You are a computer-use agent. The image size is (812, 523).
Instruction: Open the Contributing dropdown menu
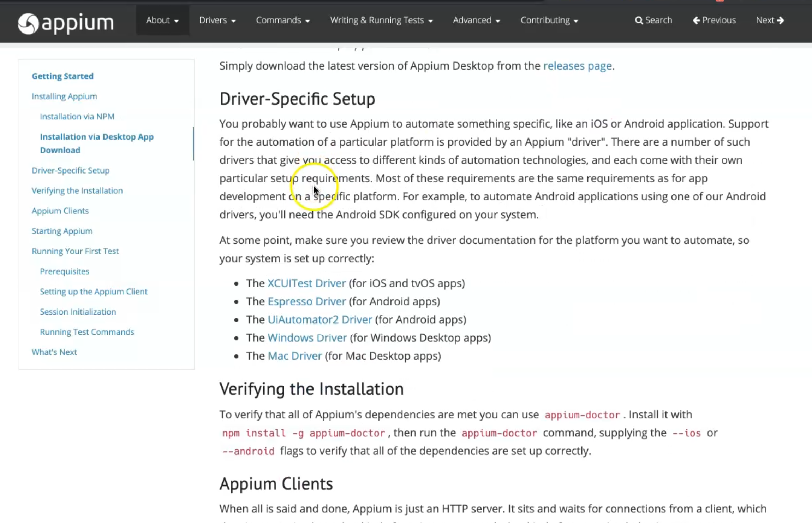tap(549, 20)
